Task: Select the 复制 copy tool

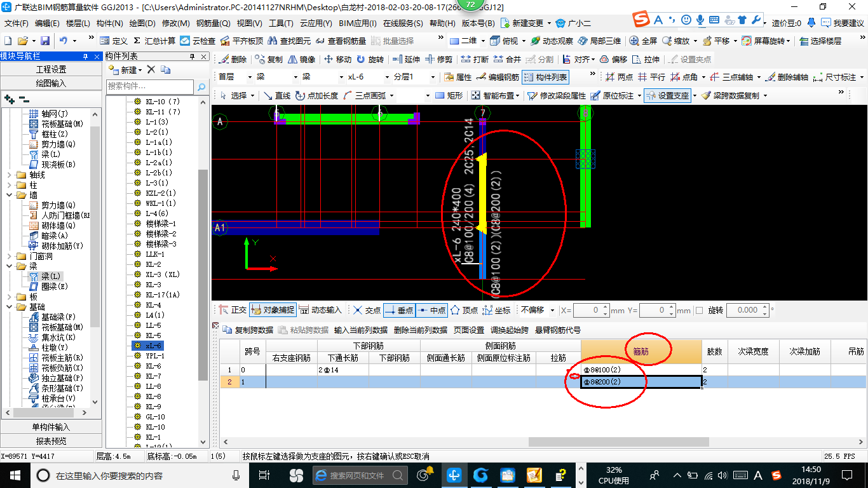Action: point(268,59)
